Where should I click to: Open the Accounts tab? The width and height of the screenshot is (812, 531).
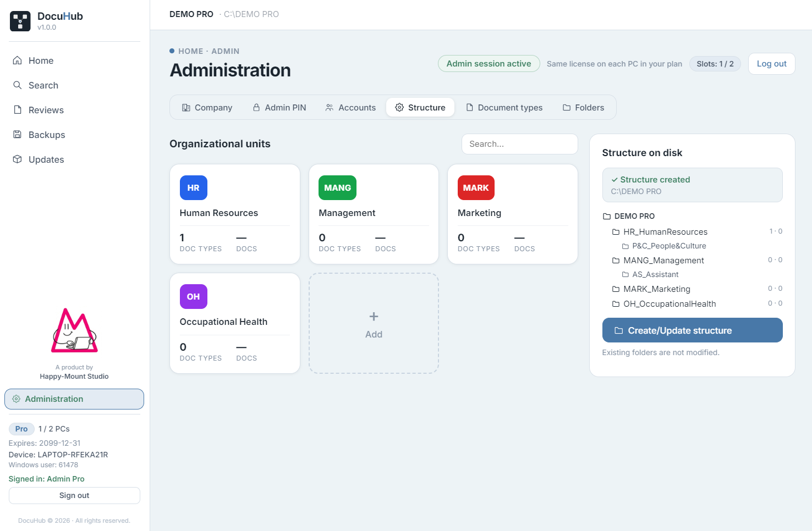click(x=350, y=107)
